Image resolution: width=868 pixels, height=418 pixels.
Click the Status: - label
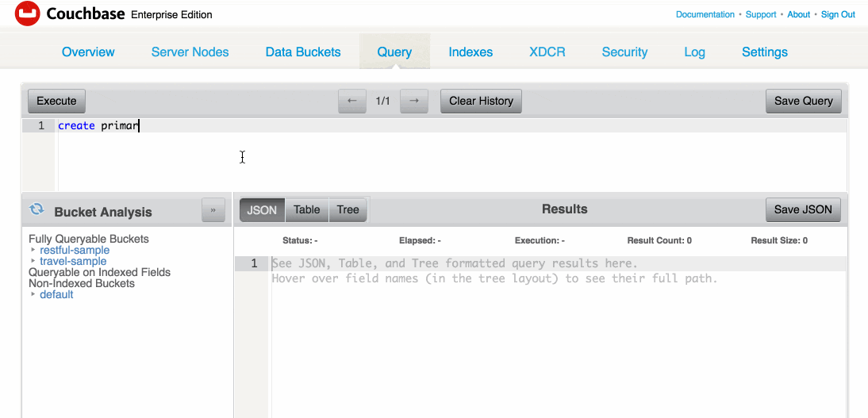tap(299, 240)
